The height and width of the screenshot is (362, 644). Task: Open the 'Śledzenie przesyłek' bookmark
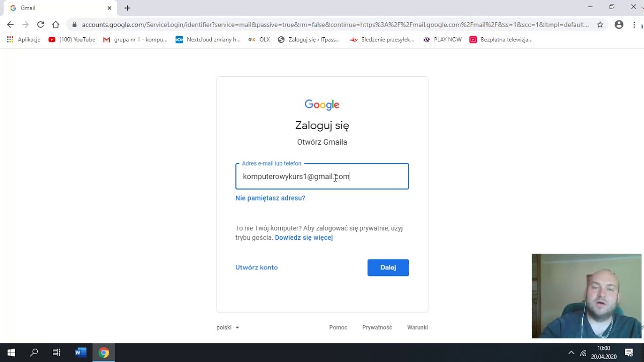[382, 40]
